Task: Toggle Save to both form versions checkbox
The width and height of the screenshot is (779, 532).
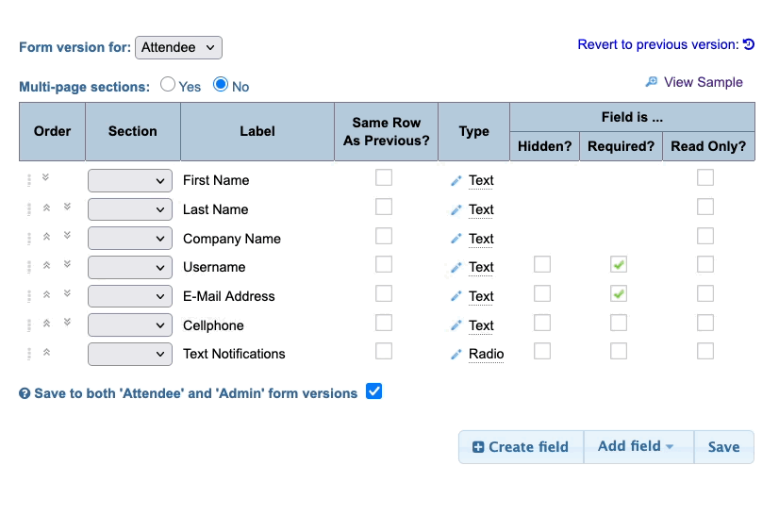Action: (373, 391)
